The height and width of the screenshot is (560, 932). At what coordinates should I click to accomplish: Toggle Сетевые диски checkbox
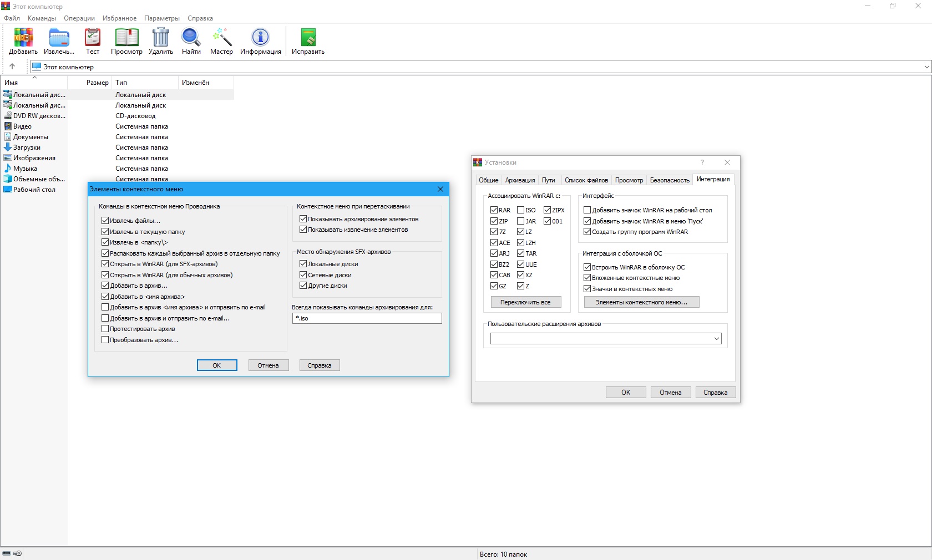tap(303, 275)
